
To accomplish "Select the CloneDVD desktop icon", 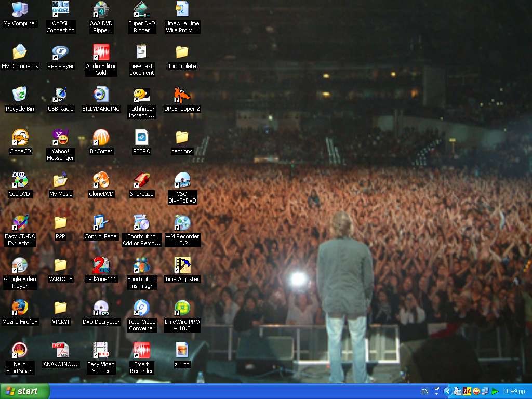I will pos(101,180).
